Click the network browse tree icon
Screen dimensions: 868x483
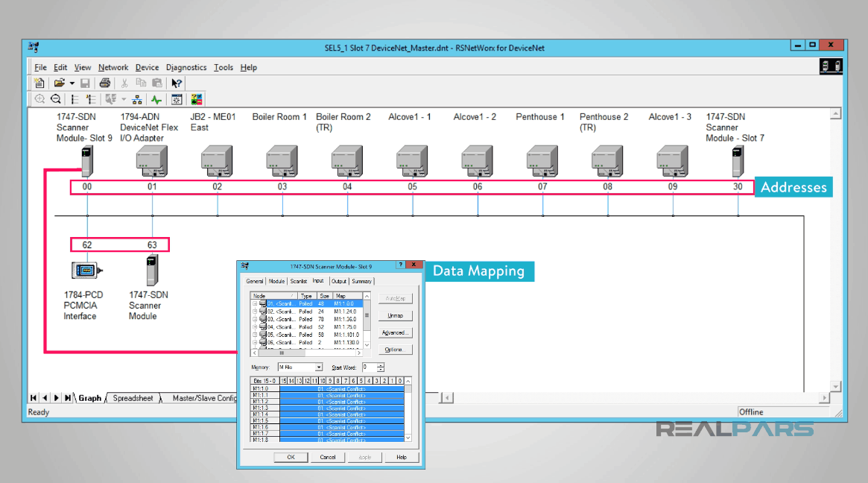point(137,100)
